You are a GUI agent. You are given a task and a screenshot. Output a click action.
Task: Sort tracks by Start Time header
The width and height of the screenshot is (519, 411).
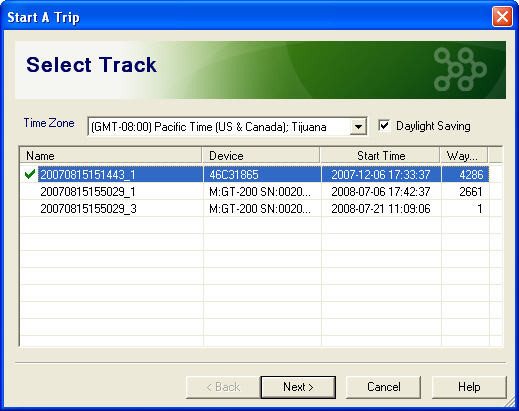(x=380, y=156)
